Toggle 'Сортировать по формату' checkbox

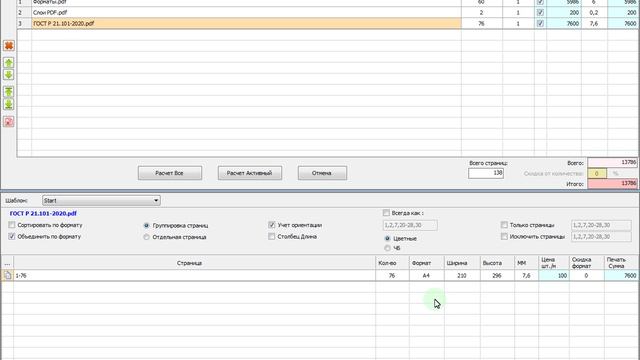click(12, 225)
